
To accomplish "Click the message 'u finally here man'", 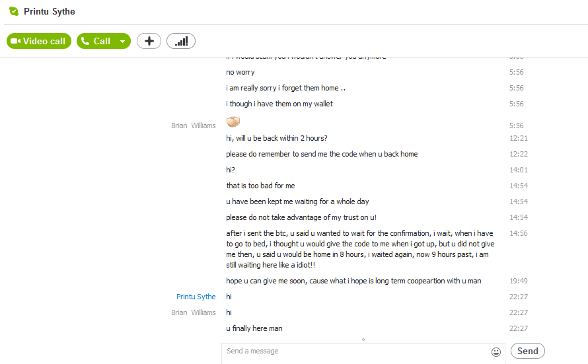I will [254, 328].
